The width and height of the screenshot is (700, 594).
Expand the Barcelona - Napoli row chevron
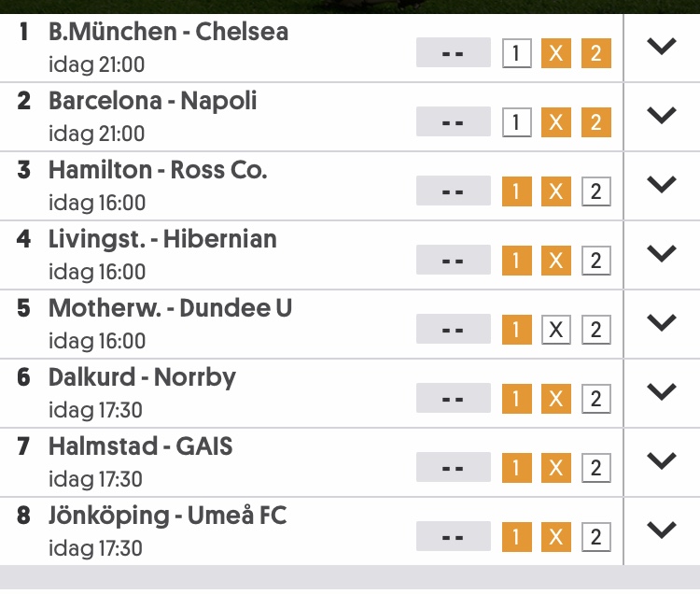(662, 115)
